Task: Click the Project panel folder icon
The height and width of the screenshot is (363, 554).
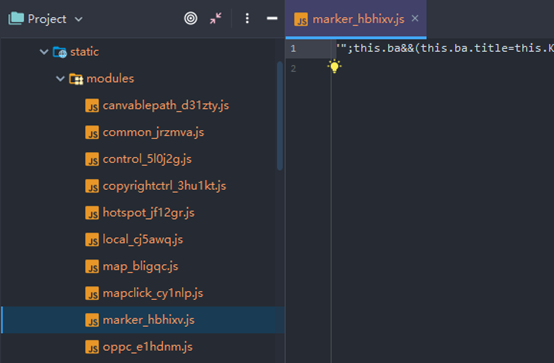Action: [16, 18]
